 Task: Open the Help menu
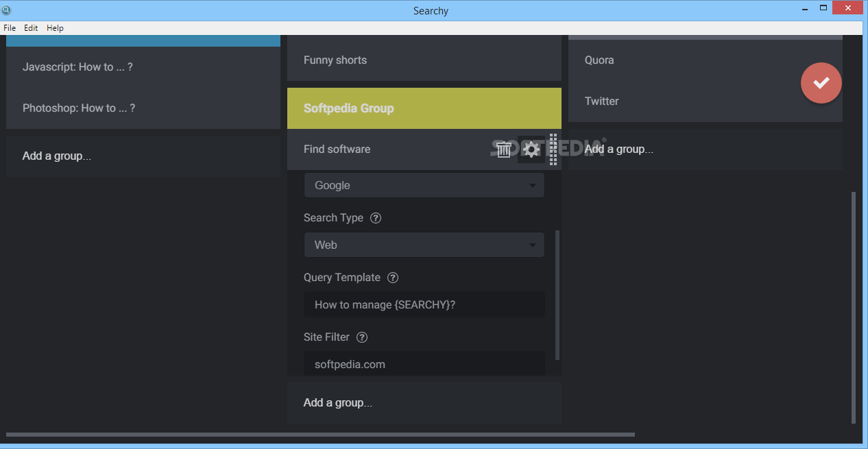click(x=55, y=28)
